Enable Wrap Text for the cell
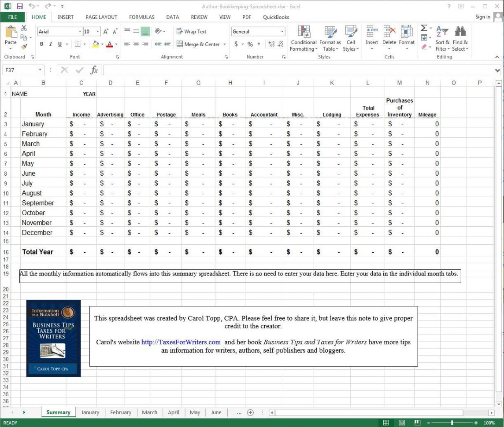 (192, 31)
